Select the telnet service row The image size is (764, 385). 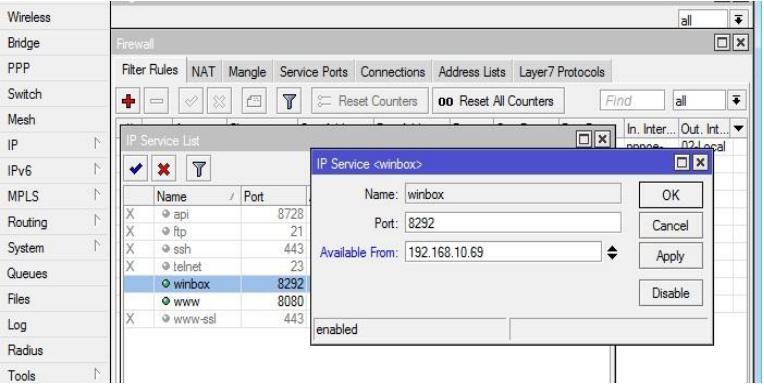(216, 267)
